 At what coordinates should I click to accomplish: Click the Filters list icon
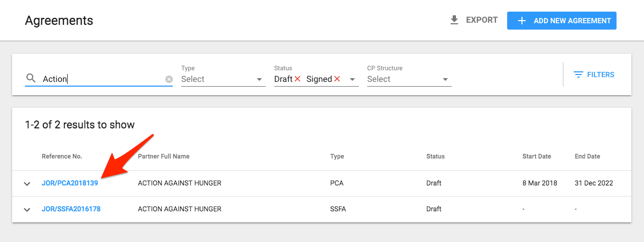tap(578, 75)
